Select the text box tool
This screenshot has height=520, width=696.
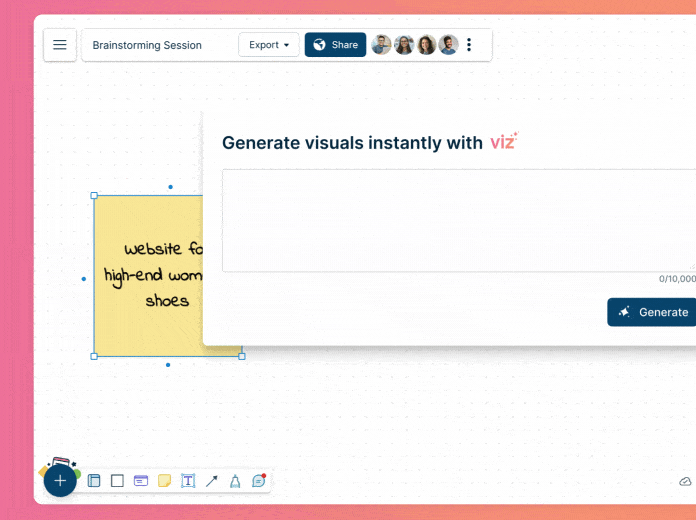[188, 481]
